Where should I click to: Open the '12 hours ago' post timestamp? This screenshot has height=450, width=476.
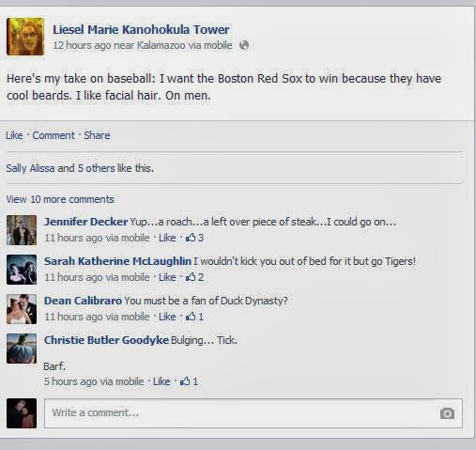tap(82, 45)
